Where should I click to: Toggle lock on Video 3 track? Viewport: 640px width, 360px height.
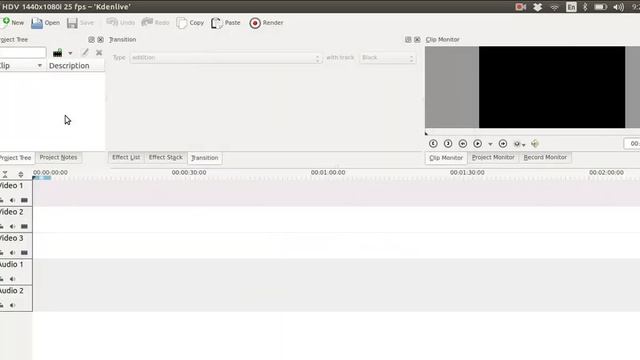(x=2, y=253)
